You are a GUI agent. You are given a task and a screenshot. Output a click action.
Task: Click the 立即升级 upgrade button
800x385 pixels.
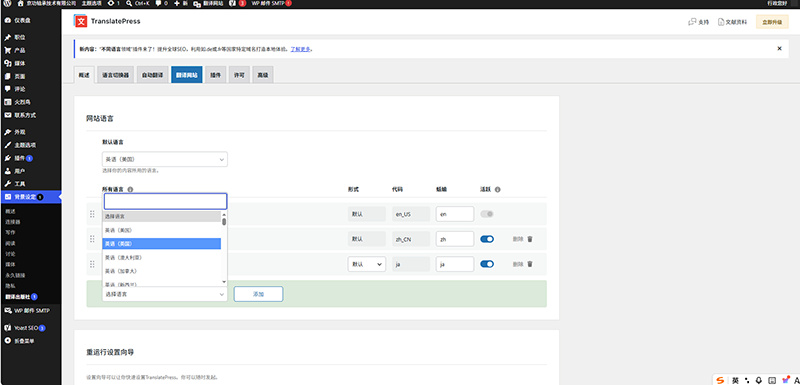tap(772, 22)
